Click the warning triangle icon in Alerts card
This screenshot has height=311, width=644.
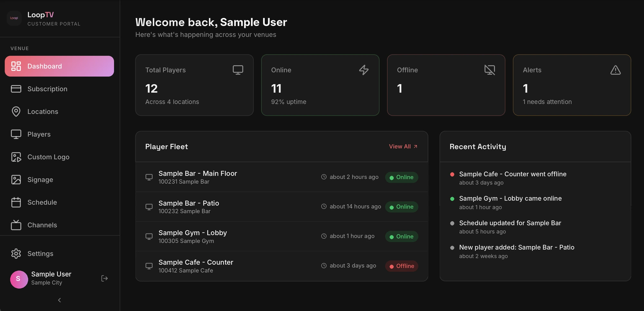tap(616, 70)
